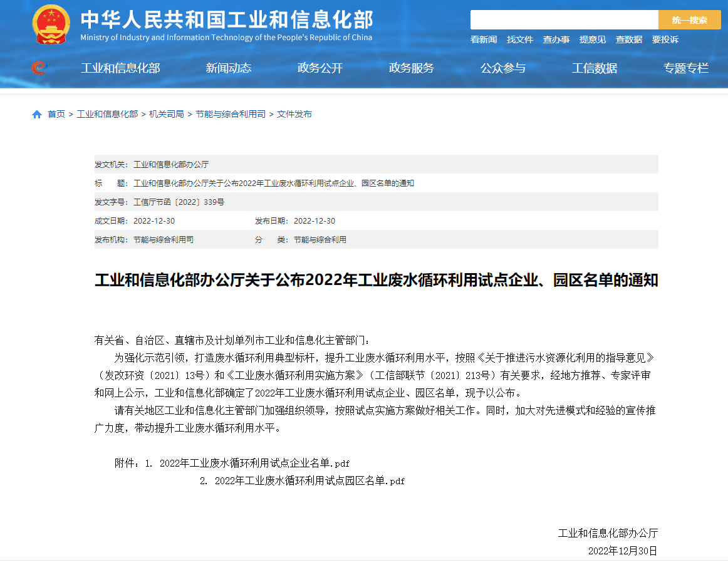
Task: Click the English ministry name subtitle
Action: (226, 38)
